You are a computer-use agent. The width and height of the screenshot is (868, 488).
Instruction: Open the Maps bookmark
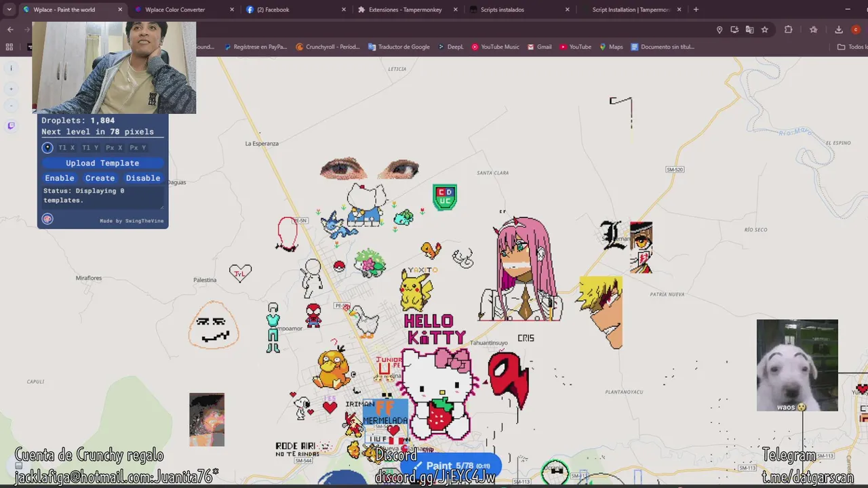pyautogui.click(x=611, y=47)
